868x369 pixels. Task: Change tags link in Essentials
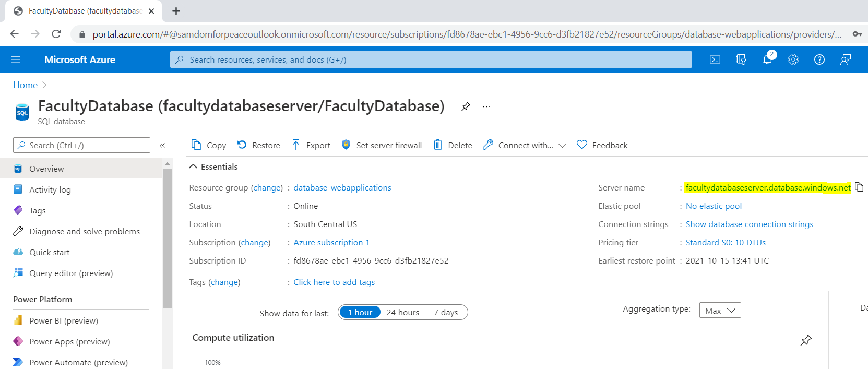(224, 282)
